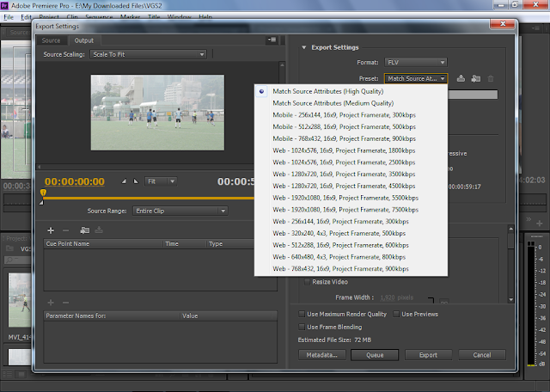Click the 00:00:00:00 current timecode
This screenshot has width=550, height=392.
(75, 181)
